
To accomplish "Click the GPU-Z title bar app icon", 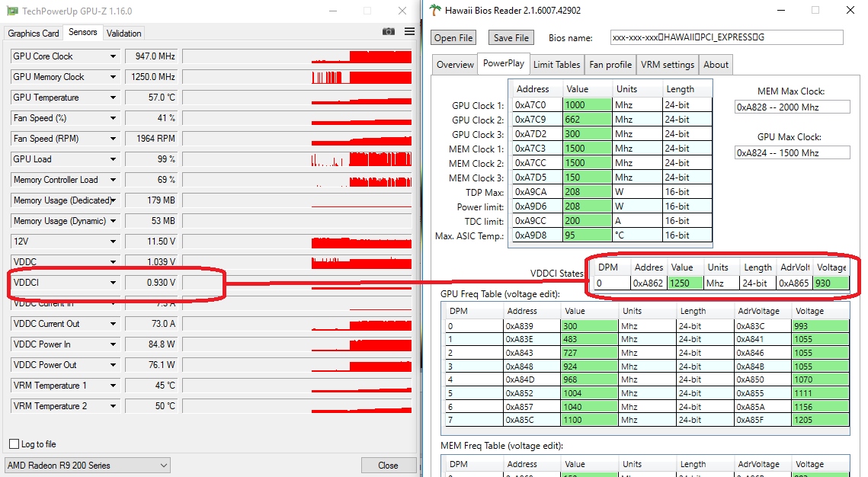I will [x=11, y=11].
